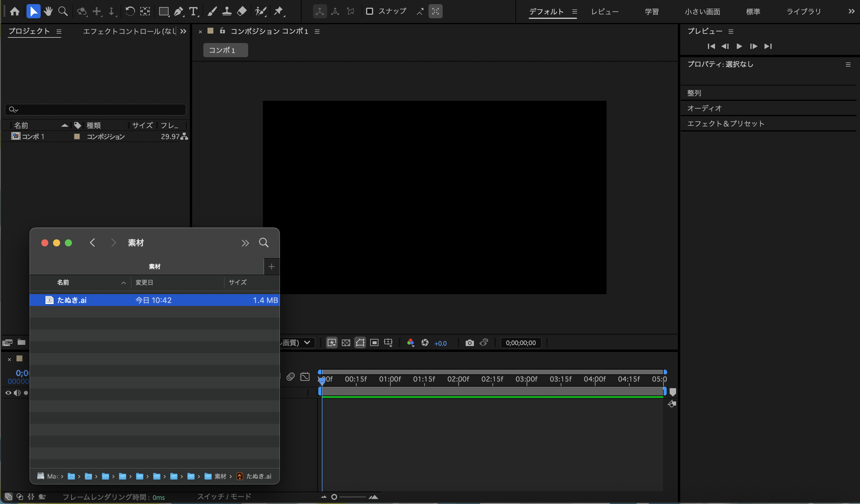Select the Dolly camera tool
Image resolution: width=860 pixels, height=504 pixels.
tap(112, 11)
